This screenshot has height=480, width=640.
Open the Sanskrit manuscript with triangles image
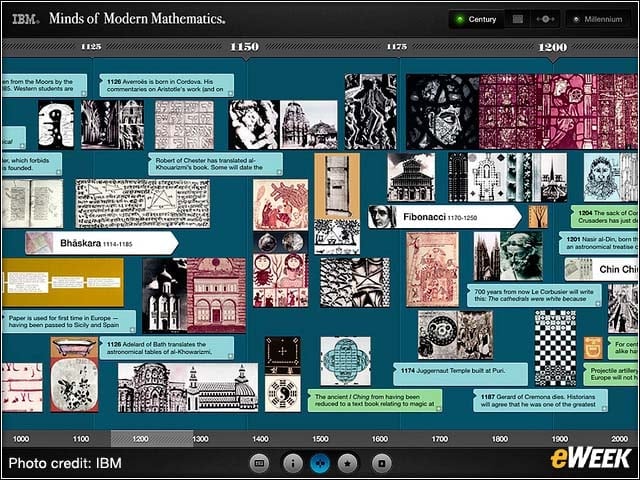[x=143, y=203]
